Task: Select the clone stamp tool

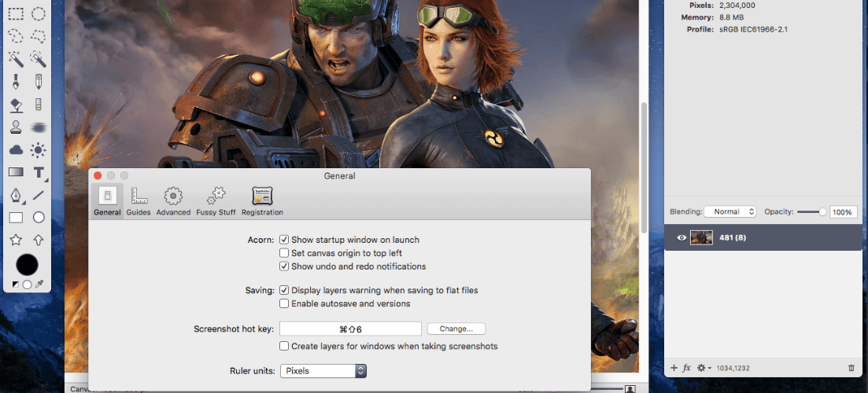Action: click(x=16, y=127)
